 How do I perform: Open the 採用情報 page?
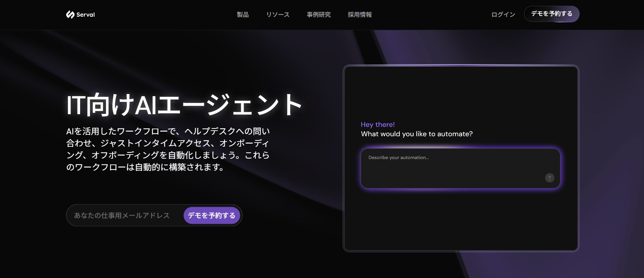(x=360, y=15)
